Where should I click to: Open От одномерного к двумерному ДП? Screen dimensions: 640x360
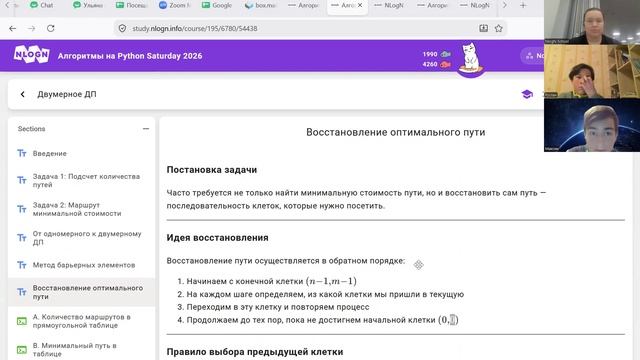tap(82, 238)
